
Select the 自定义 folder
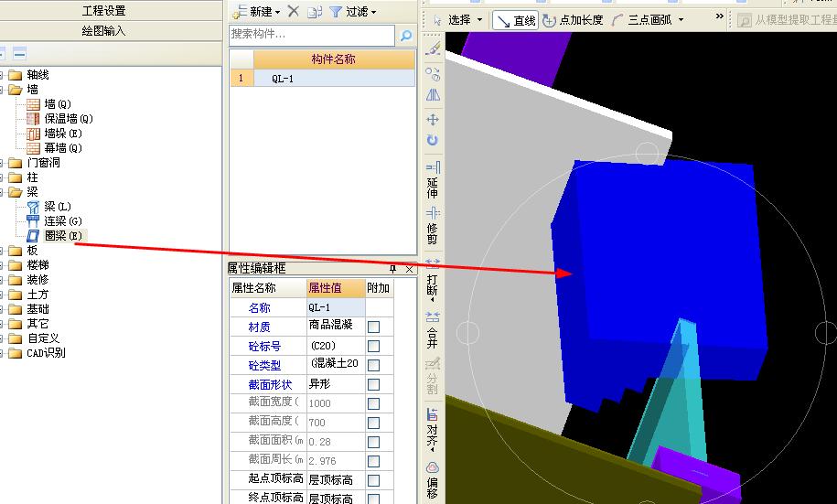[43, 338]
